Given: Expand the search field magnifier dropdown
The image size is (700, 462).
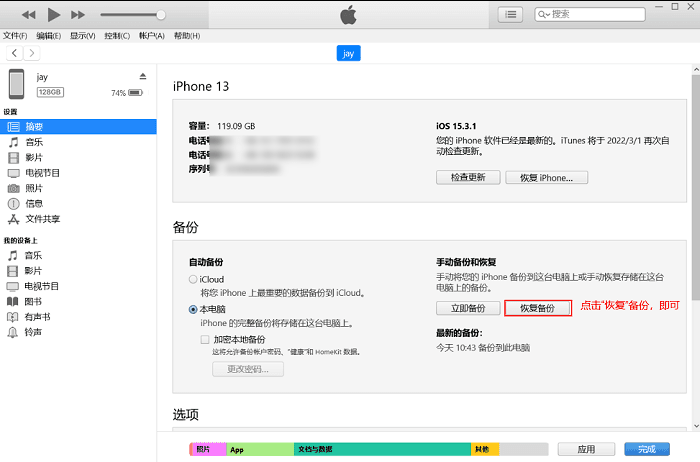Looking at the screenshot, I should [x=543, y=15].
